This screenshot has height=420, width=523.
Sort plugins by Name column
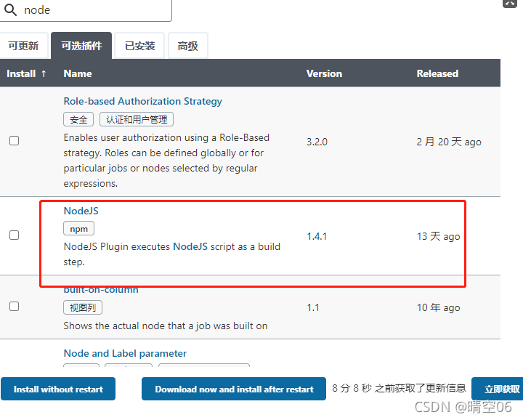pyautogui.click(x=78, y=73)
